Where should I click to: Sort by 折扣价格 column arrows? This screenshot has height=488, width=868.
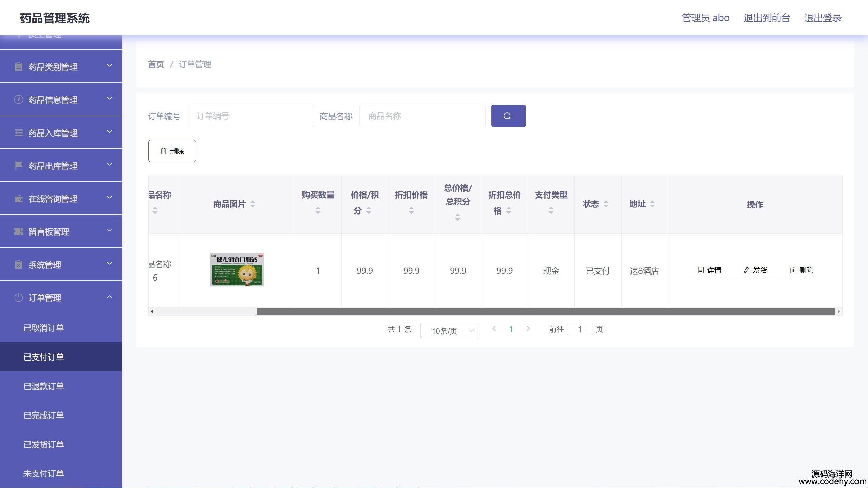[x=411, y=210]
